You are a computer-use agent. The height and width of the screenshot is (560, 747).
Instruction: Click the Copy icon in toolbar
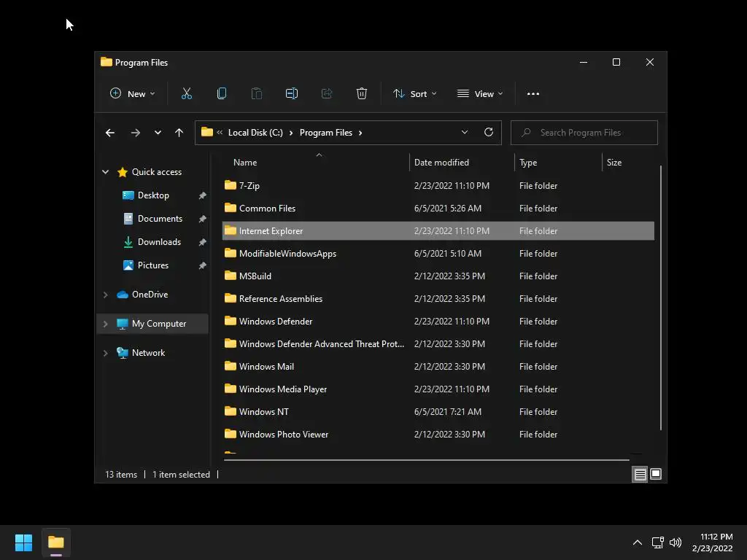(x=222, y=94)
